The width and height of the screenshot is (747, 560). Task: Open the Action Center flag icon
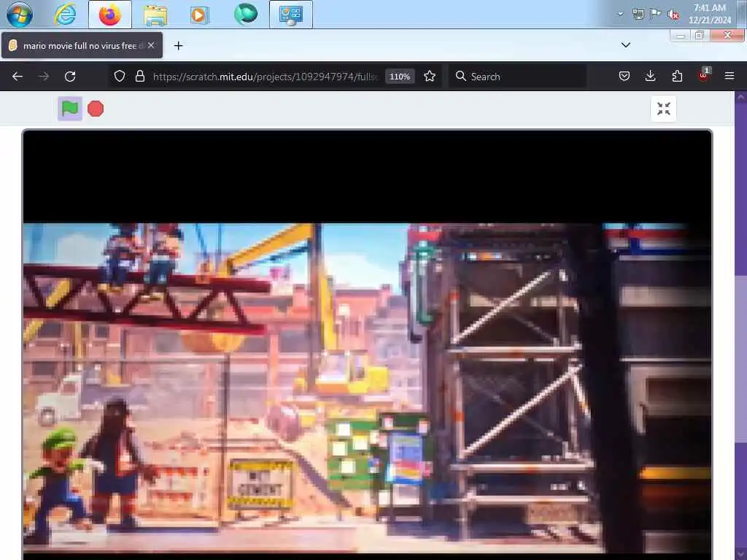[656, 13]
